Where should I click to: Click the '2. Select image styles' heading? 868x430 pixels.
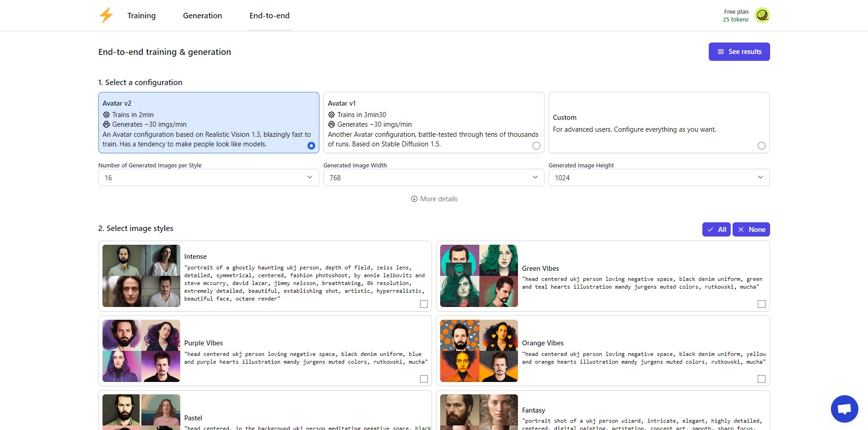click(136, 228)
